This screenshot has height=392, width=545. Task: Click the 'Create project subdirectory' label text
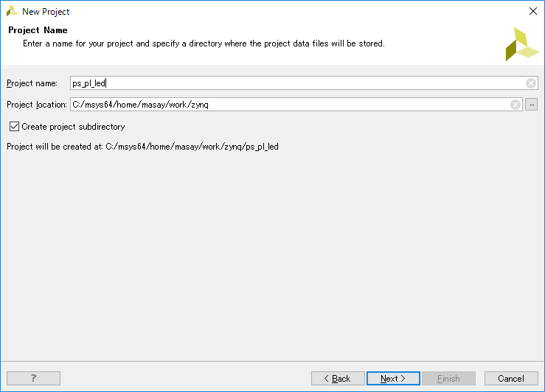tap(73, 127)
